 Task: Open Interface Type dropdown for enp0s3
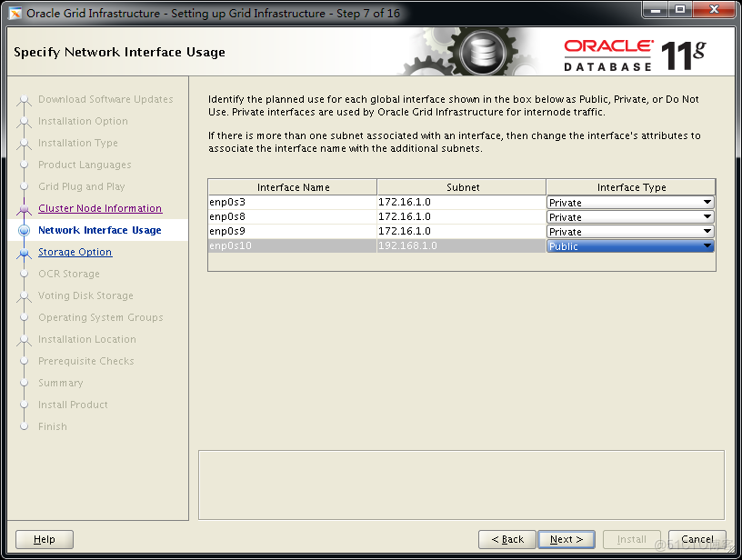coord(630,203)
